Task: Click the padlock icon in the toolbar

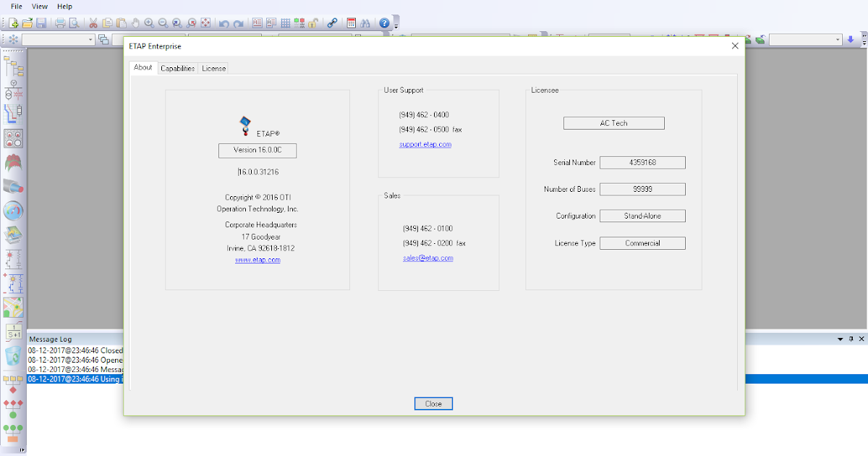Action: (x=313, y=23)
